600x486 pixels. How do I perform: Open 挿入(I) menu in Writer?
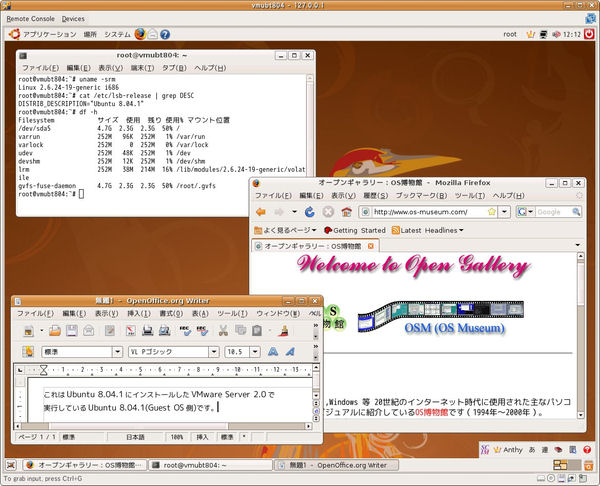[139, 313]
